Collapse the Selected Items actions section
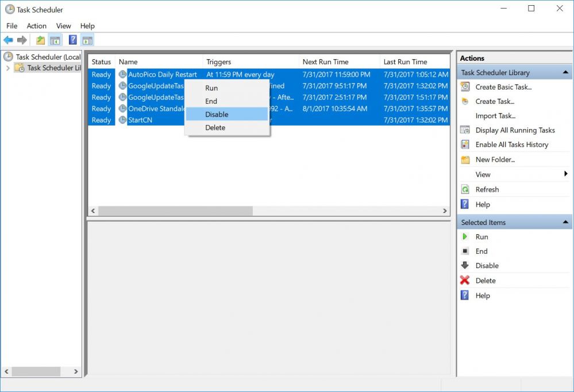 tap(565, 222)
